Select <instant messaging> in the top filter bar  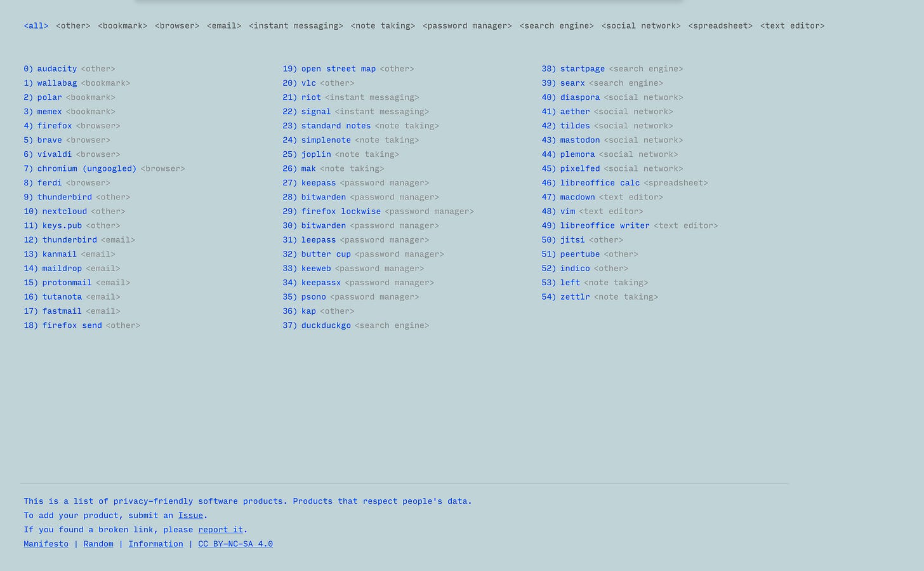tap(296, 26)
